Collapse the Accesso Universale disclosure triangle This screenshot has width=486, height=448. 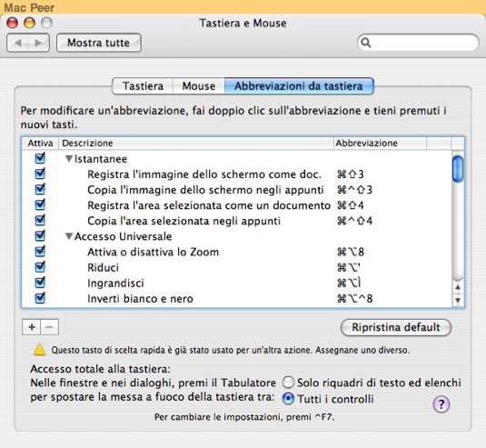pyautogui.click(x=69, y=236)
